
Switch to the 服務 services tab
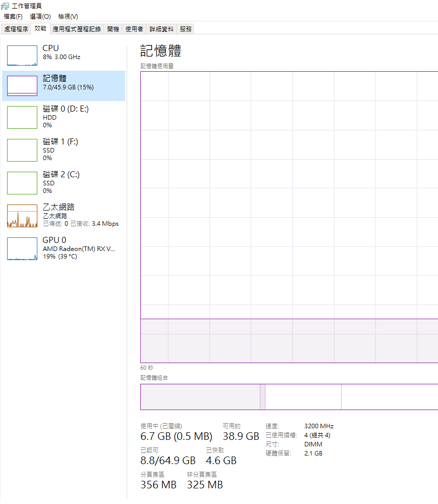coord(185,29)
